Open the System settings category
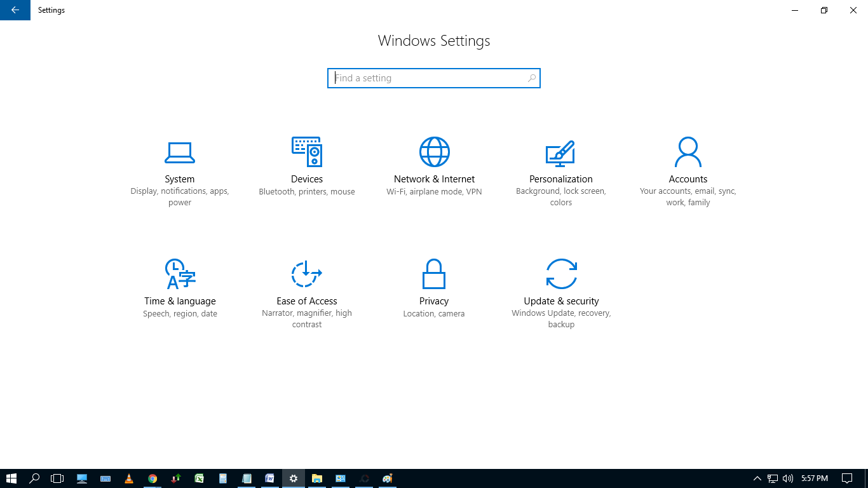Viewport: 868px width, 488px height. (180, 172)
